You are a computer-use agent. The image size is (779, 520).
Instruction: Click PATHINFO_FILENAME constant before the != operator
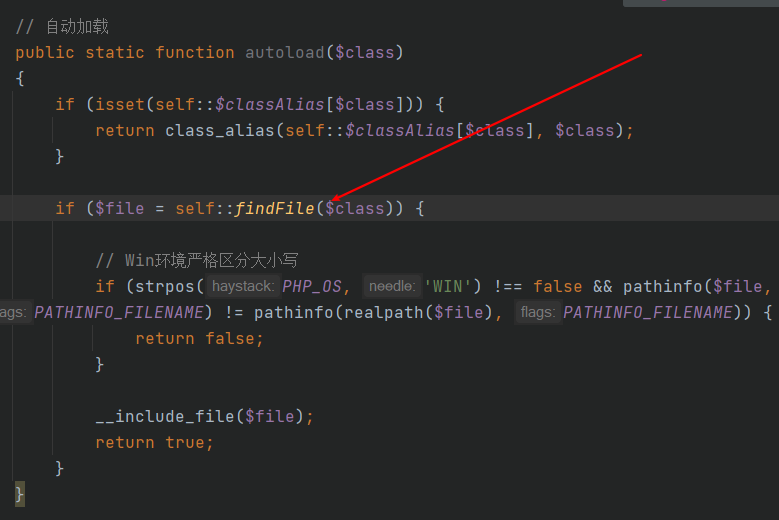click(119, 312)
